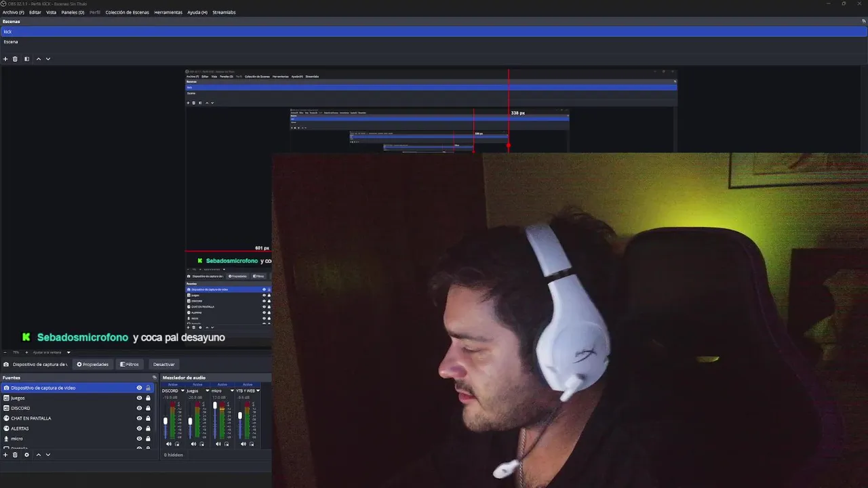
Task: Delete the selected scene with the trash icon
Action: (16, 59)
